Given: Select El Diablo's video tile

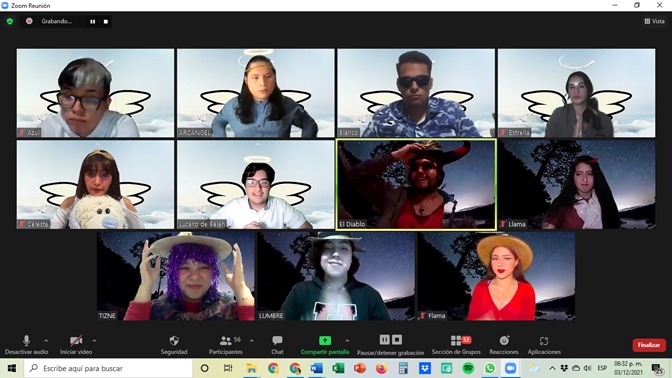Looking at the screenshot, I should click(x=416, y=184).
